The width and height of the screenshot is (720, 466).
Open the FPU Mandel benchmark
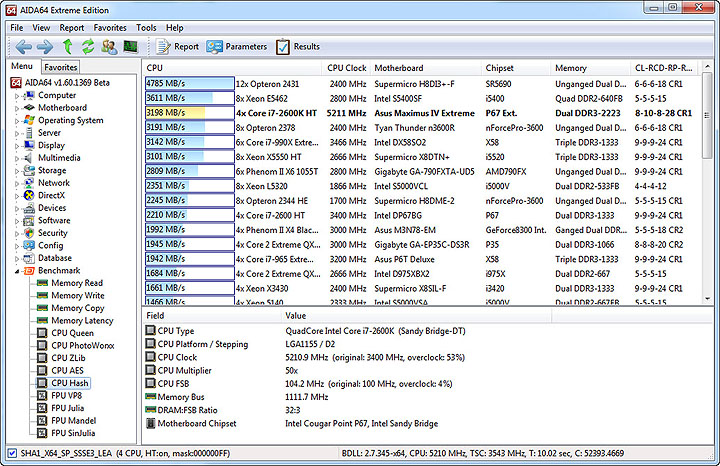(67, 420)
